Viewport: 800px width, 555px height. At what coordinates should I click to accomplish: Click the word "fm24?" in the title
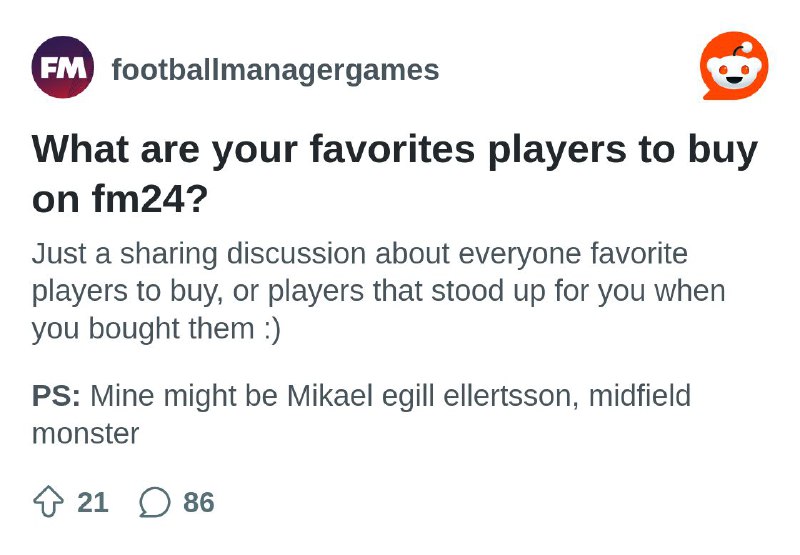(151, 198)
